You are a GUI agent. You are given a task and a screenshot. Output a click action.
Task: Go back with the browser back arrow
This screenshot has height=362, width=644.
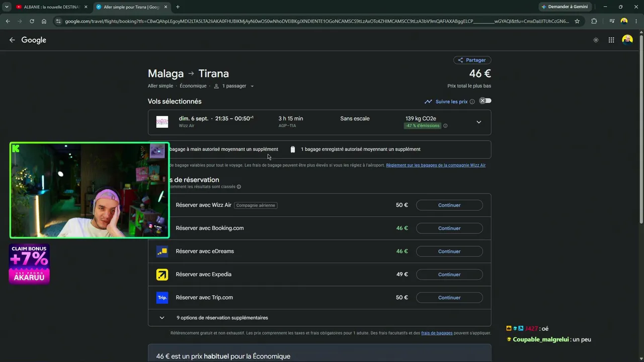[x=8, y=21]
